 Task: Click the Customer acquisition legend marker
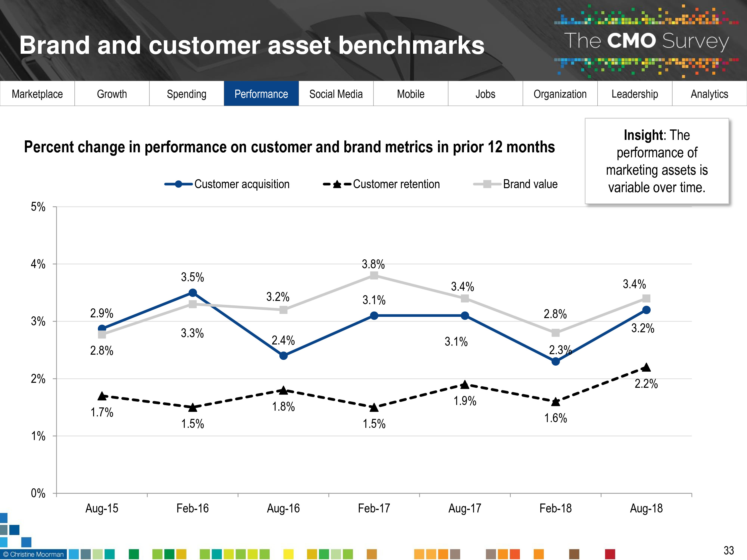[x=179, y=184]
